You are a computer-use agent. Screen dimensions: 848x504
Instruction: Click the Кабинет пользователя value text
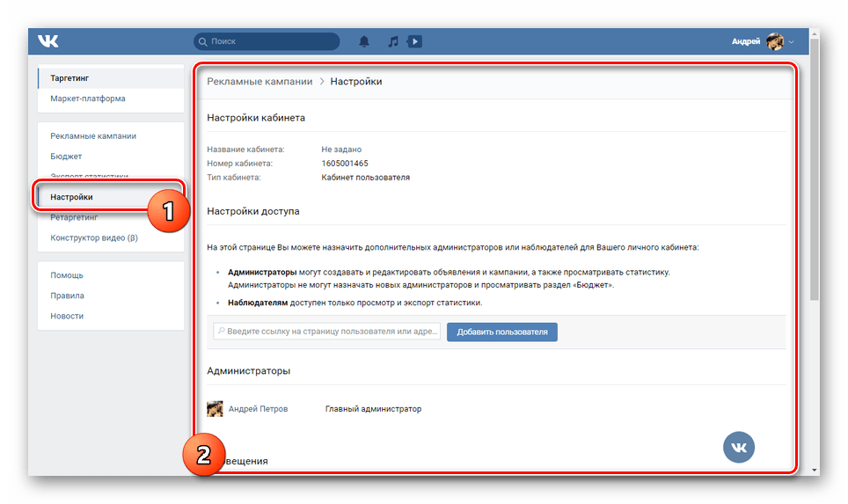click(x=366, y=178)
